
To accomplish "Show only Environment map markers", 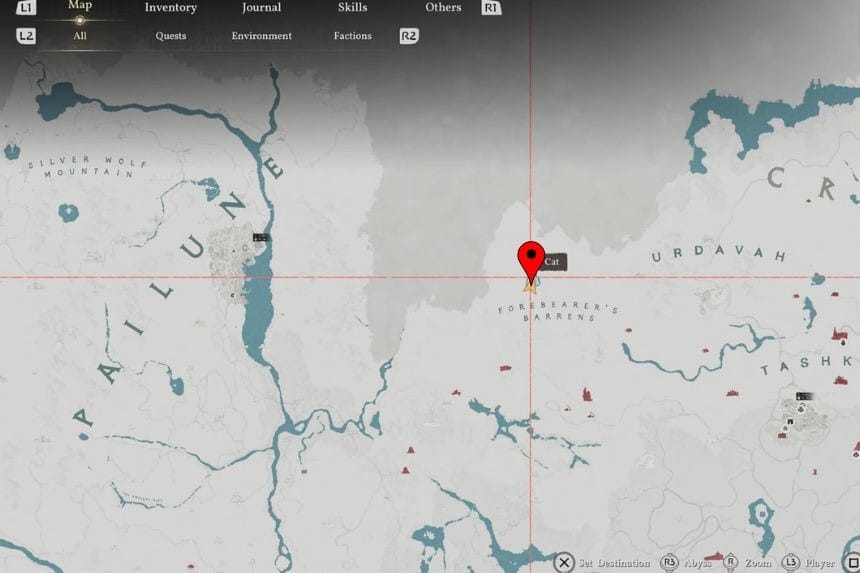I will pos(262,36).
